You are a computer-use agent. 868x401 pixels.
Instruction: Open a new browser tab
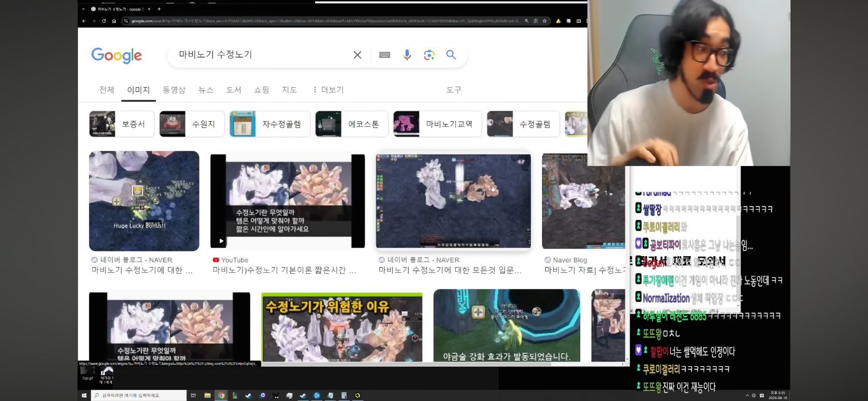coord(159,9)
